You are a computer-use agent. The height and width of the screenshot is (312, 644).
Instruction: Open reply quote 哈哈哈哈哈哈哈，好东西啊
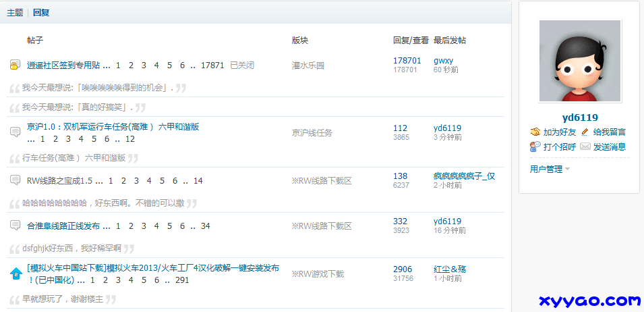click(103, 203)
